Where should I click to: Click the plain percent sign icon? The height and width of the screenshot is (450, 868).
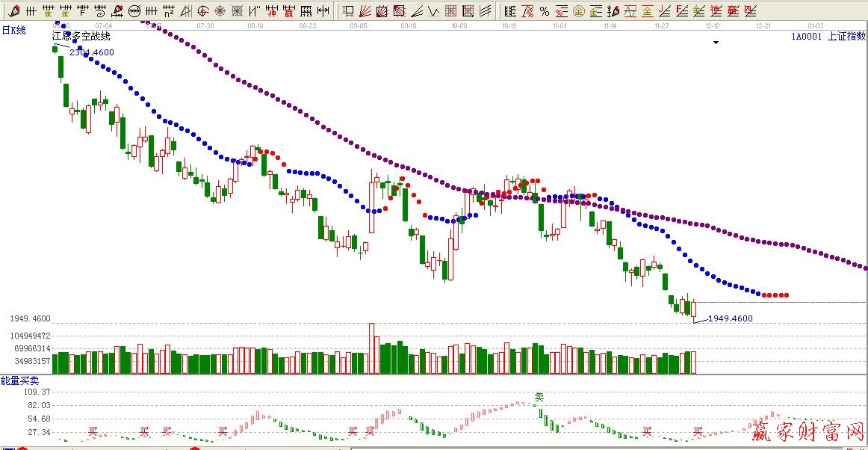tap(544, 10)
